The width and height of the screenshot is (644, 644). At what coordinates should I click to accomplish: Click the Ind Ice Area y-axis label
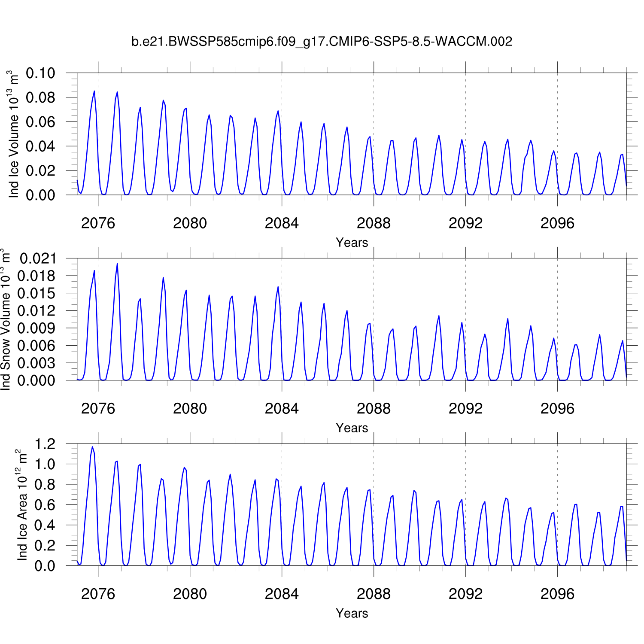tap(22, 505)
